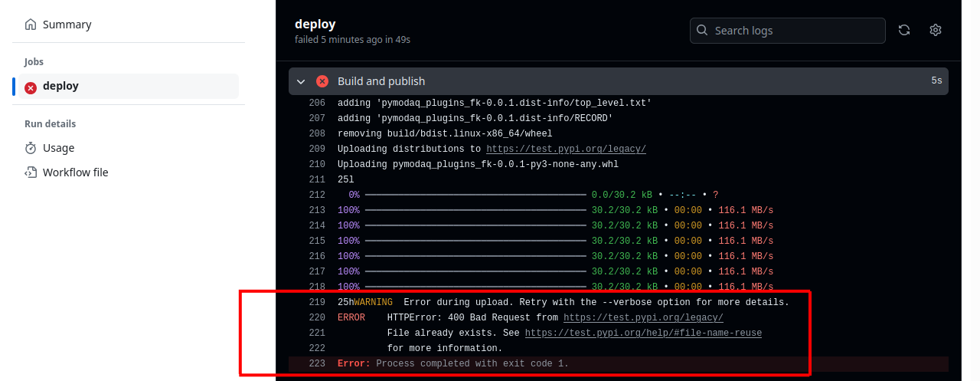This screenshot has height=381, width=980.
Task: Click line number 219
Action: click(316, 302)
